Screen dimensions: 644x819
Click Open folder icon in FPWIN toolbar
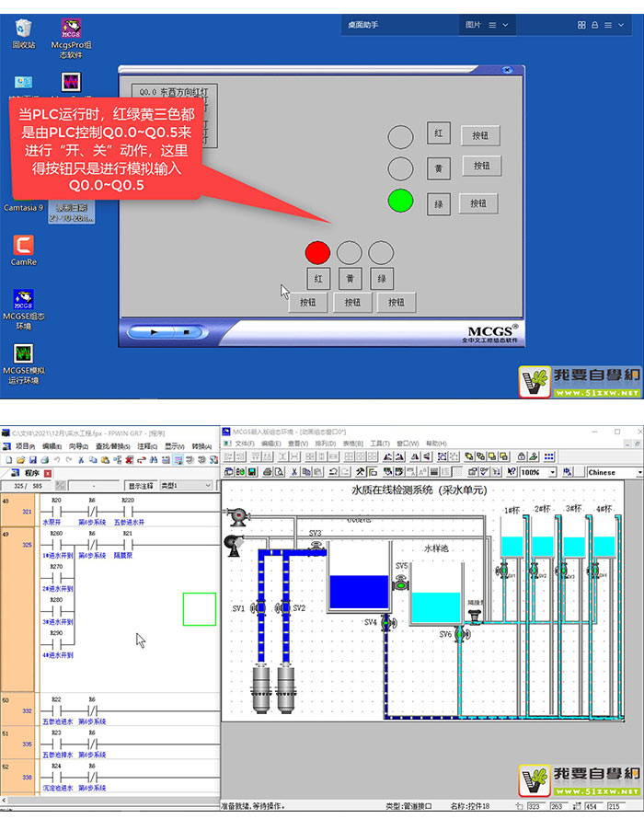21,459
